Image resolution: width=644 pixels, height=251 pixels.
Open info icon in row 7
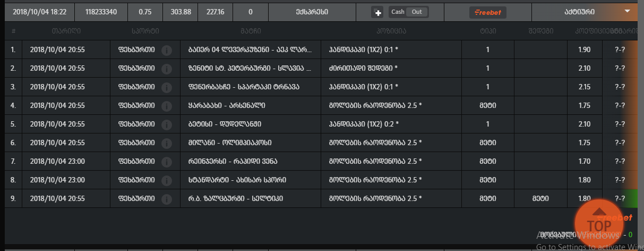[x=166, y=162]
